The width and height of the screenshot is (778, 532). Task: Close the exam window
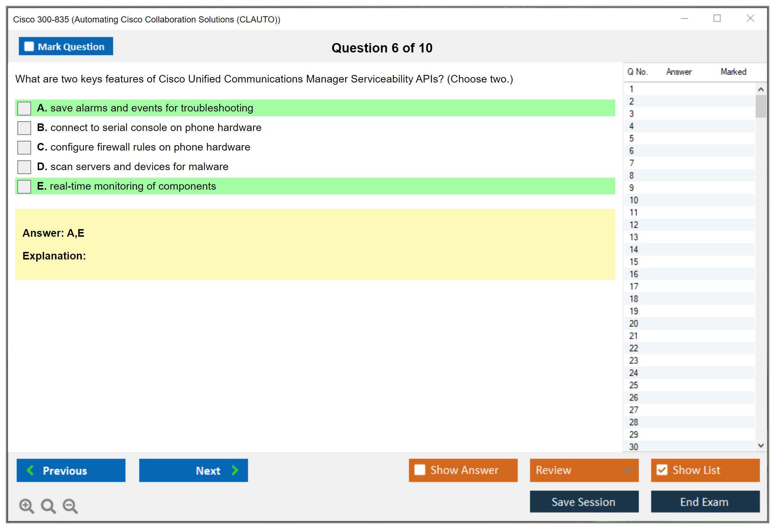tap(750, 18)
